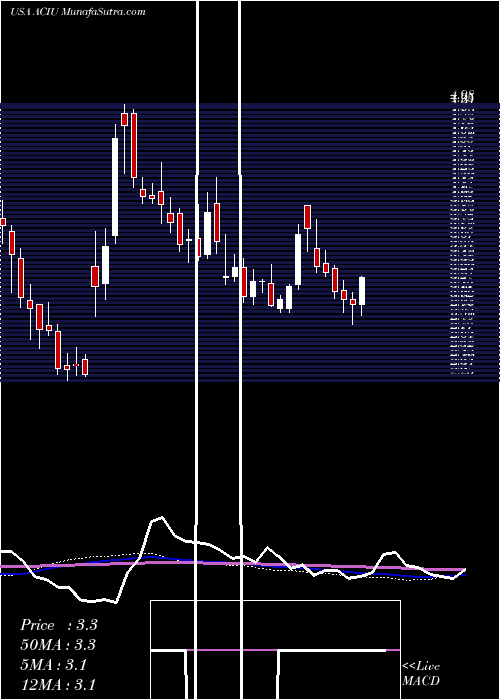The height and width of the screenshot is (700, 500).
Task: Select the '12MA : 3.1' value
Action: [x=58, y=685]
